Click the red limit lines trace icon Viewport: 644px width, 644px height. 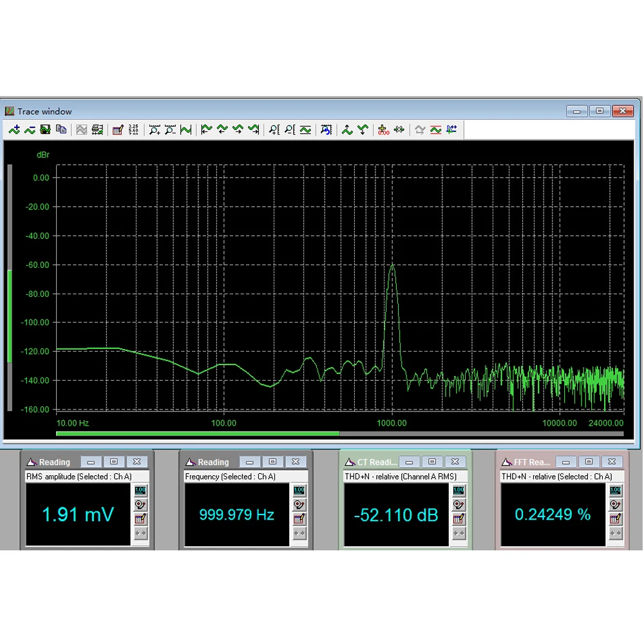(x=436, y=130)
